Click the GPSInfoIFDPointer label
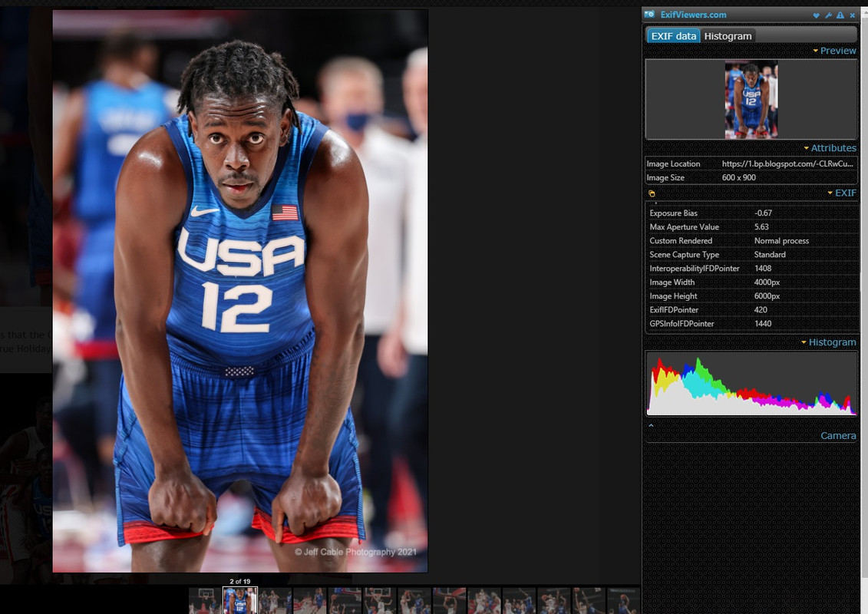 (x=682, y=324)
